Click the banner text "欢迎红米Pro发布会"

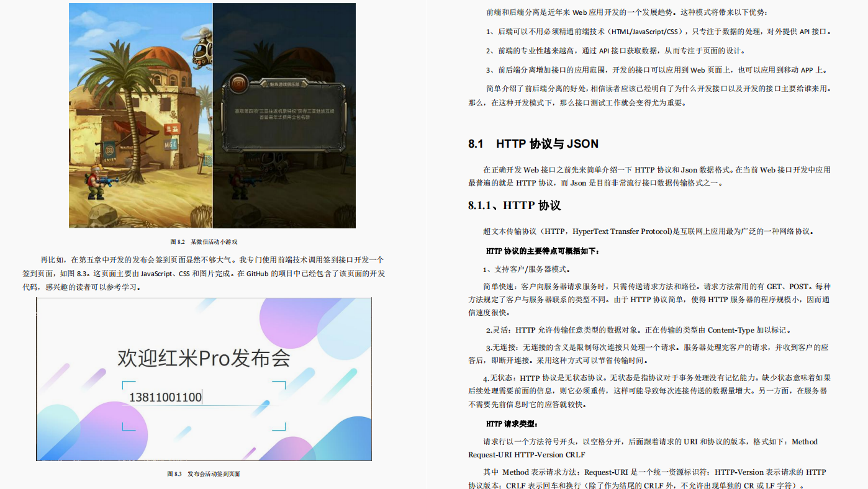coord(204,358)
